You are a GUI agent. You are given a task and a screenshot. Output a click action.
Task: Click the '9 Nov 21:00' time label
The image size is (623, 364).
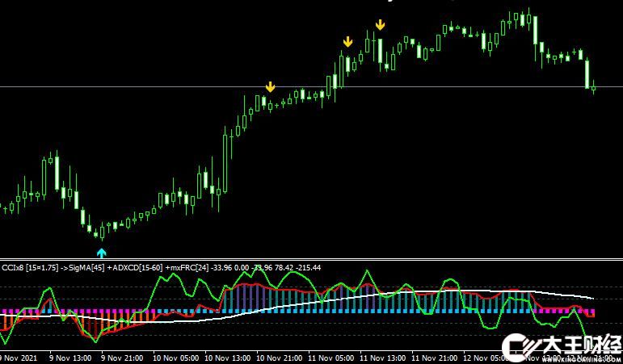point(122,358)
